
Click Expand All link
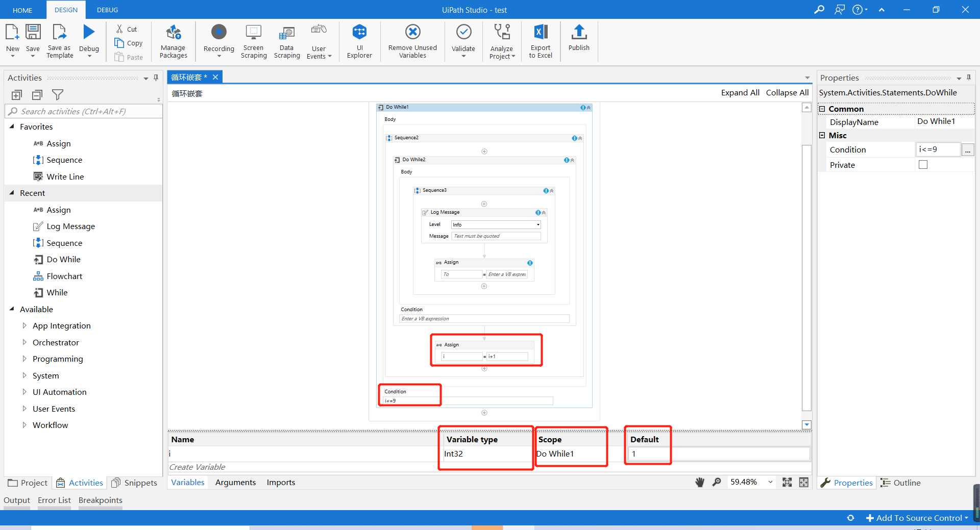pyautogui.click(x=740, y=92)
